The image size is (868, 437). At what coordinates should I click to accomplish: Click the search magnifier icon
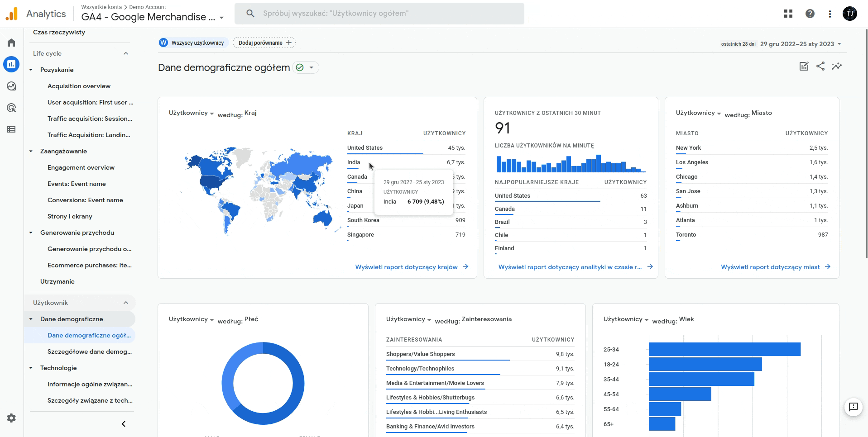tap(250, 14)
